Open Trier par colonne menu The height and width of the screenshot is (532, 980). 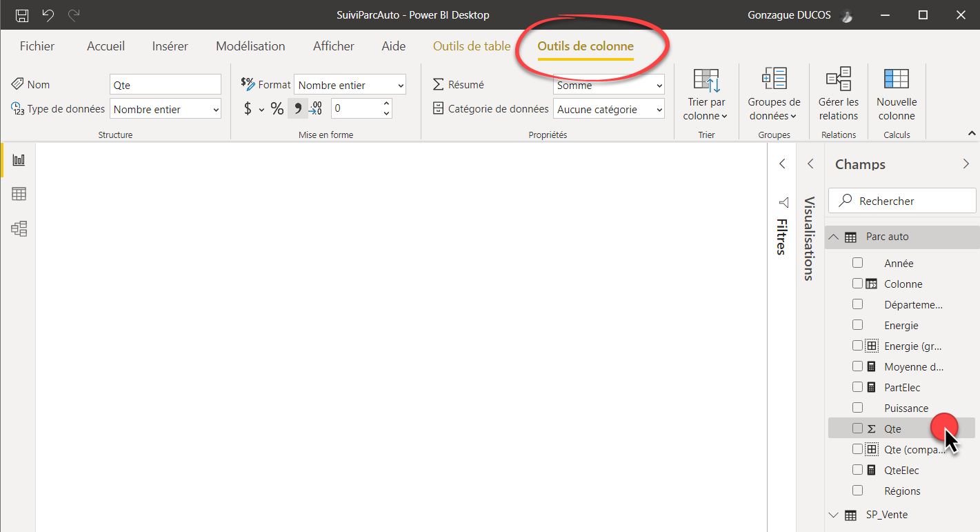click(706, 95)
